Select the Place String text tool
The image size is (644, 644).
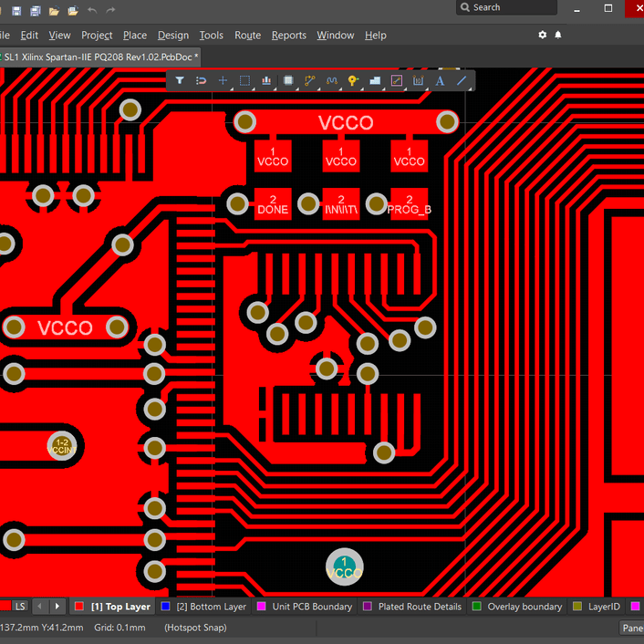click(440, 80)
